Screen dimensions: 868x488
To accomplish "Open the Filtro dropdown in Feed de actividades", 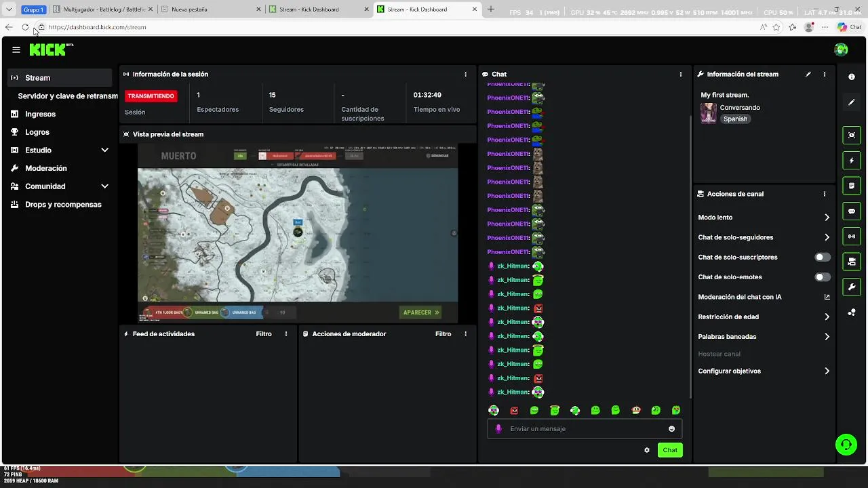I will click(264, 334).
